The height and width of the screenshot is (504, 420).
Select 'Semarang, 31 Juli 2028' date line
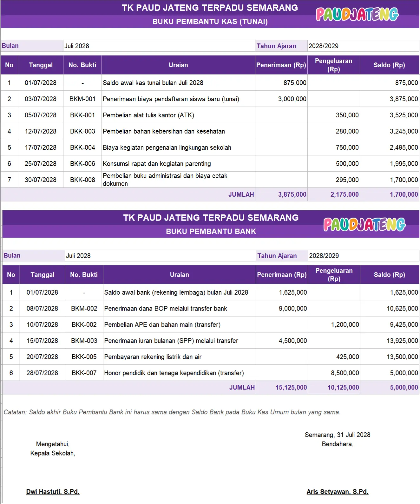click(x=338, y=435)
